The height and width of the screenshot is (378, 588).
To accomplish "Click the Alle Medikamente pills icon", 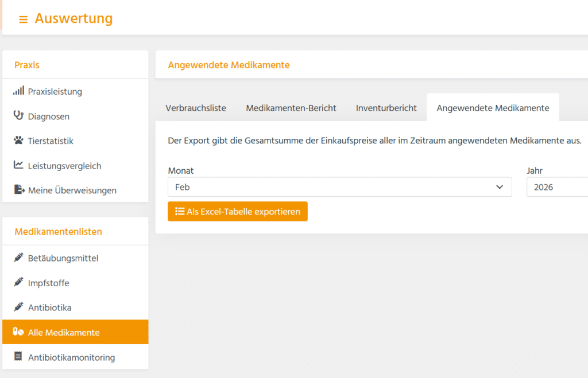I will pos(18,332).
